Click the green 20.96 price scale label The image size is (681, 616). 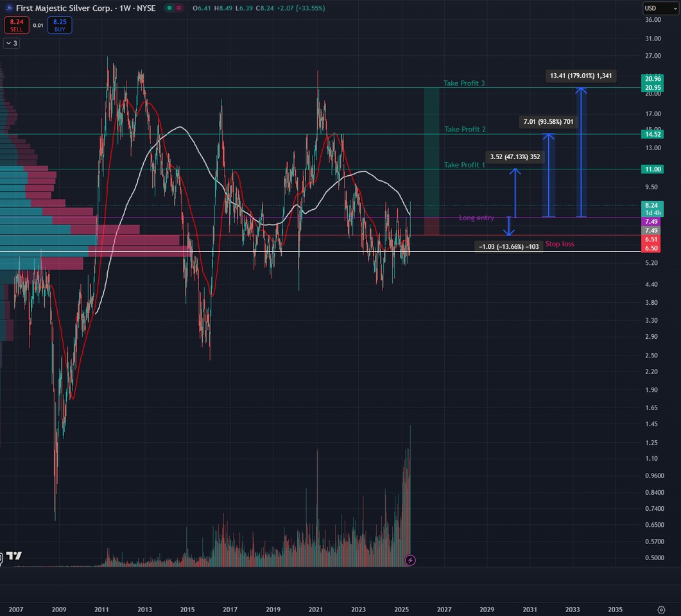pyautogui.click(x=653, y=78)
